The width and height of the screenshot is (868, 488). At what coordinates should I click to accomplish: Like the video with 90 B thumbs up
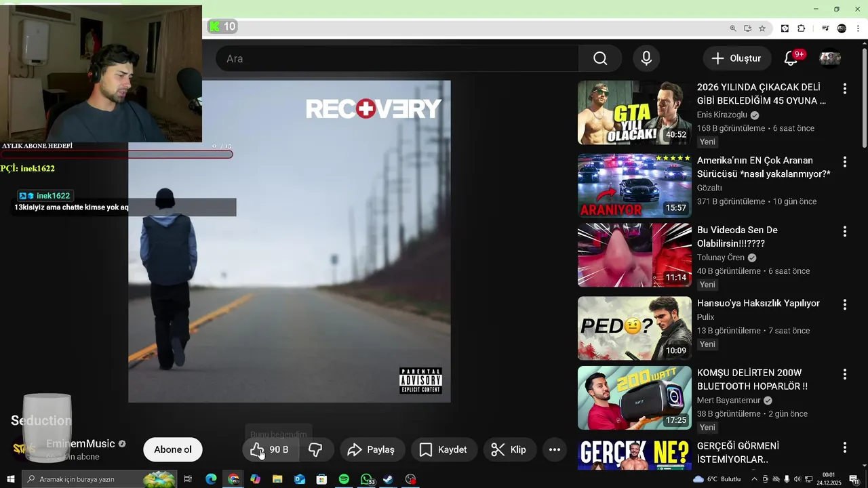[x=271, y=449]
